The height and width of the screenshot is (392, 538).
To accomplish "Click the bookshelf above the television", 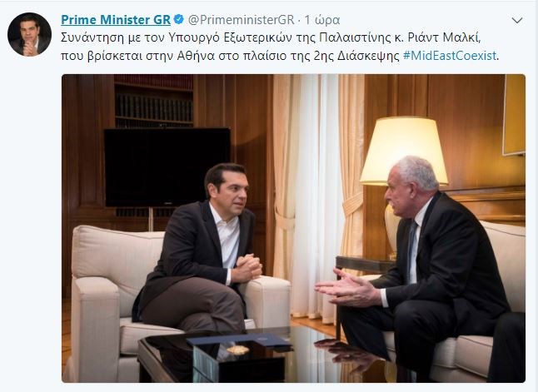I will [153, 101].
